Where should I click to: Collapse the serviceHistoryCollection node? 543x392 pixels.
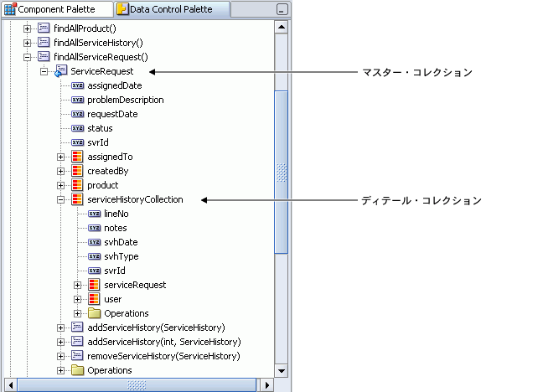coord(60,199)
